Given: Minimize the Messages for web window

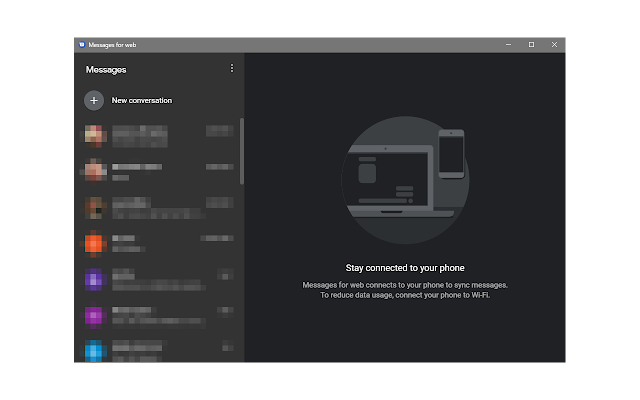Looking at the screenshot, I should (509, 45).
